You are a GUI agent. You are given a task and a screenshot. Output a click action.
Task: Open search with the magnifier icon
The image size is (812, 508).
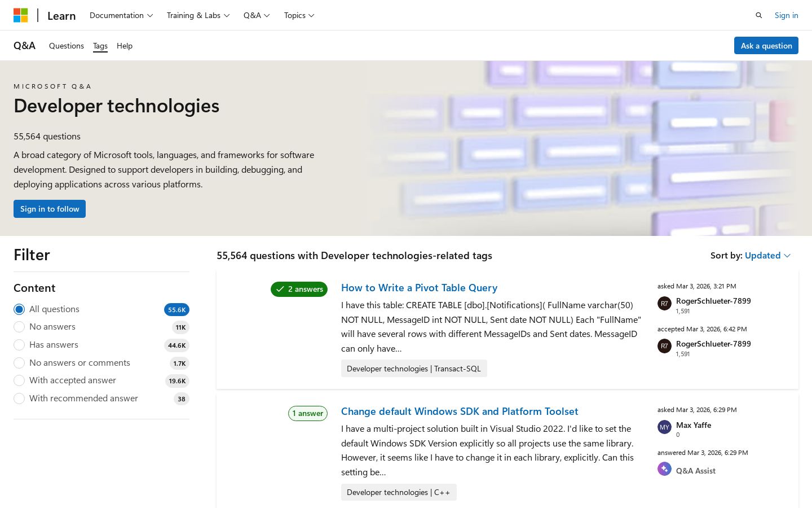(759, 15)
